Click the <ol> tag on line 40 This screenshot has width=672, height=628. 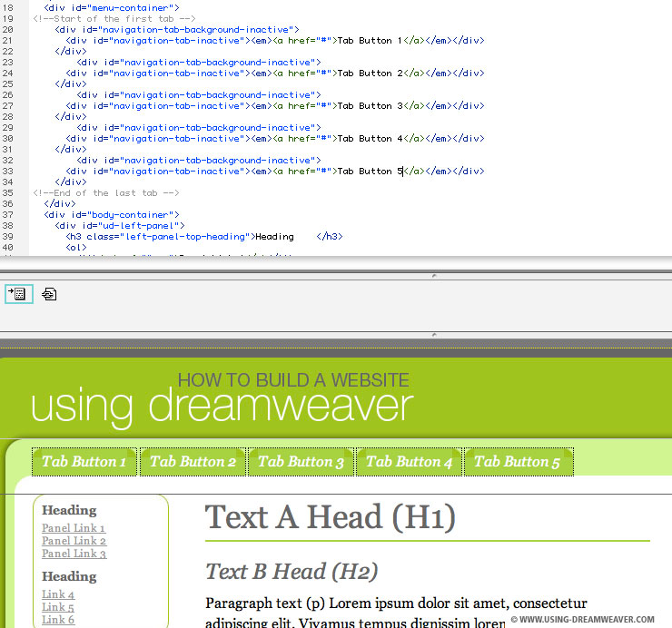pyautogui.click(x=76, y=248)
